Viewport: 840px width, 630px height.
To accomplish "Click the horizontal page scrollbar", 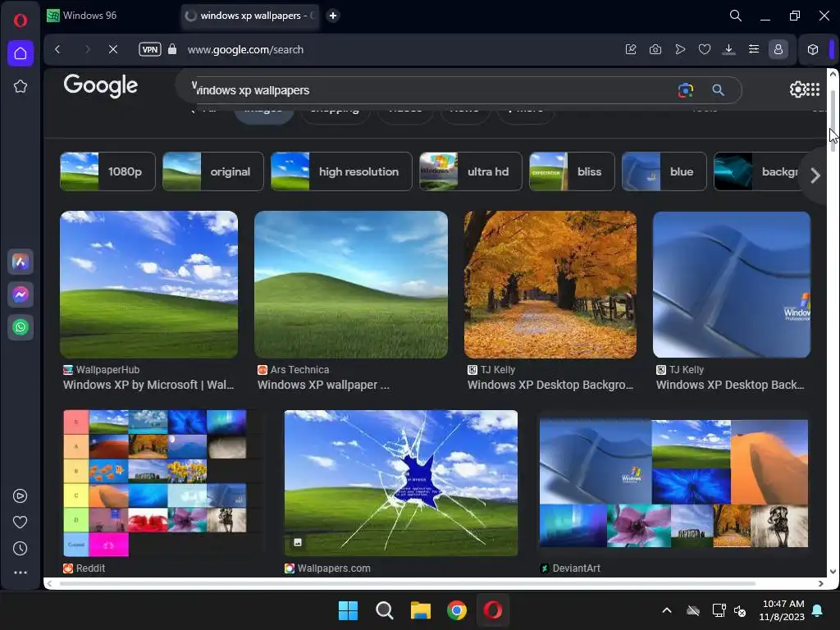I will pyautogui.click(x=407, y=583).
